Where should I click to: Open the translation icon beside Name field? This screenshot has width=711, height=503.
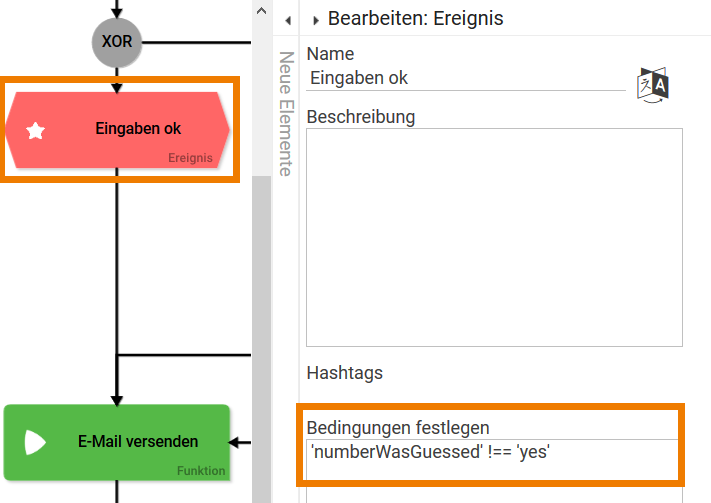click(653, 85)
